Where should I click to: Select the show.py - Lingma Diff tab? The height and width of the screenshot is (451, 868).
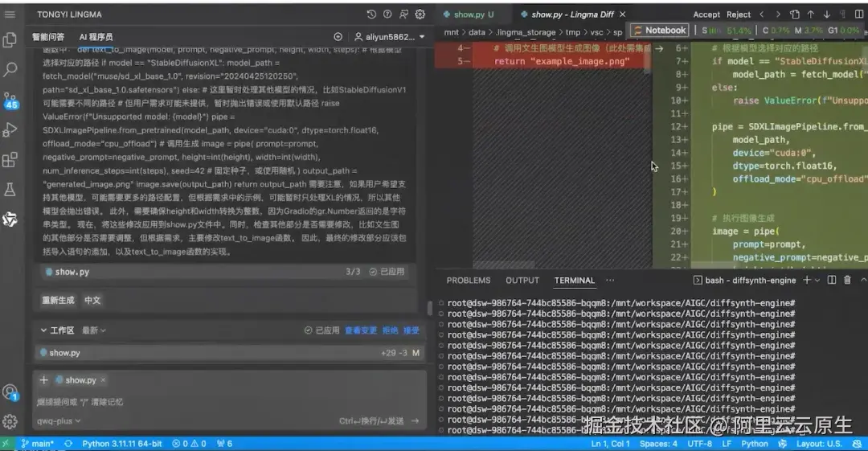click(x=572, y=14)
